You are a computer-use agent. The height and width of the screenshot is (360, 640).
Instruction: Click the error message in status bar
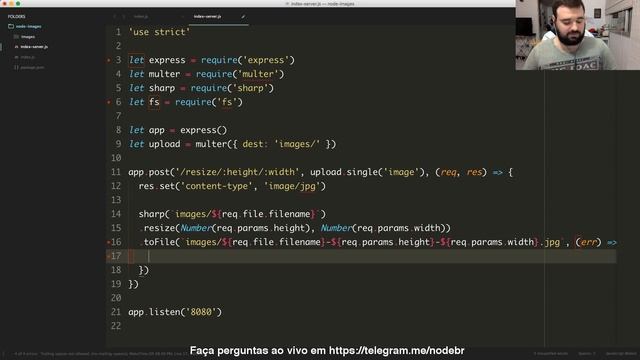point(100,353)
